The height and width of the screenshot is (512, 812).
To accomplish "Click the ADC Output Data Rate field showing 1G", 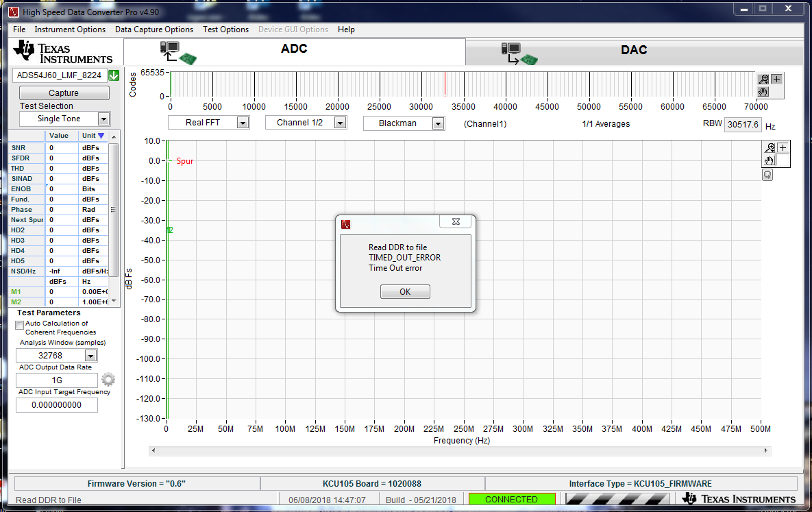I will (57, 380).
